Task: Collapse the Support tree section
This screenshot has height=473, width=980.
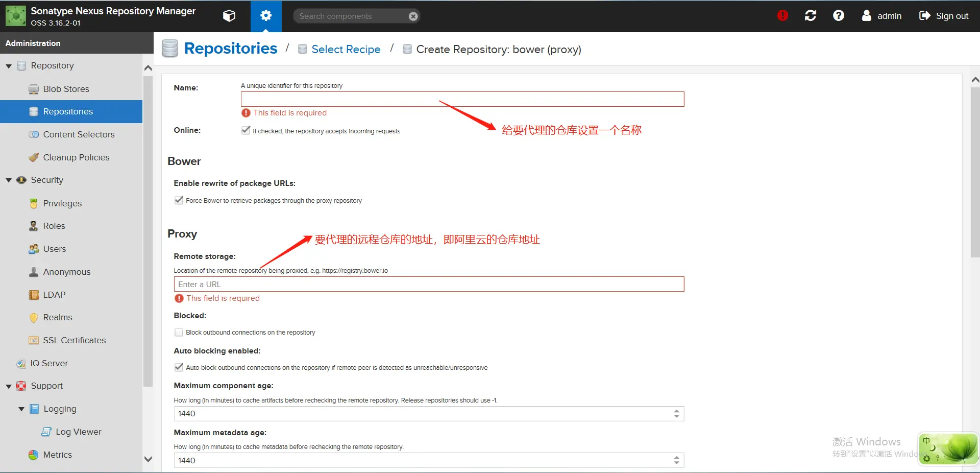Action: pos(9,386)
